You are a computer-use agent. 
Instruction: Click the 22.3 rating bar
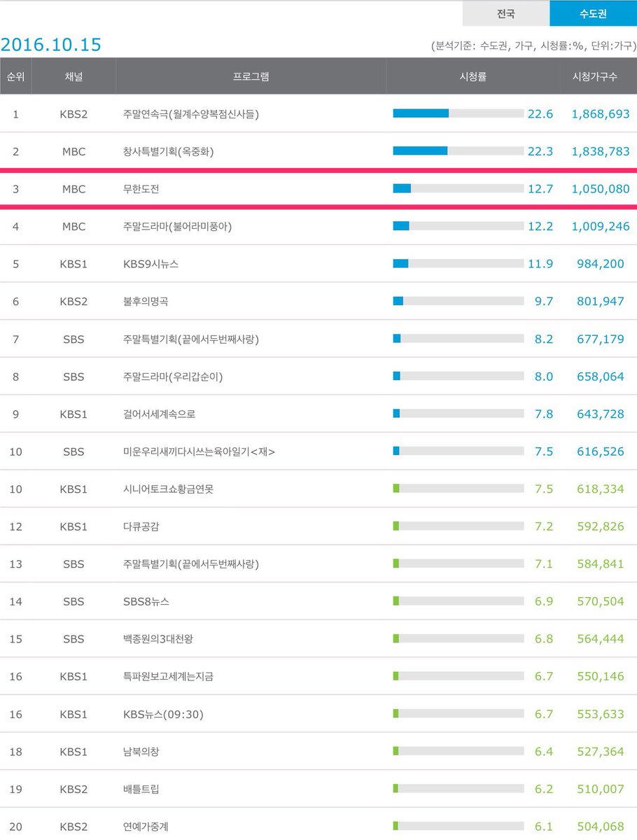[458, 151]
